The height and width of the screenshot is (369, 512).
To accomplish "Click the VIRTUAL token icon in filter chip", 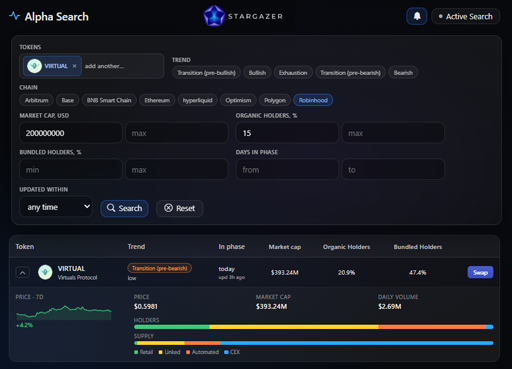I will point(34,66).
